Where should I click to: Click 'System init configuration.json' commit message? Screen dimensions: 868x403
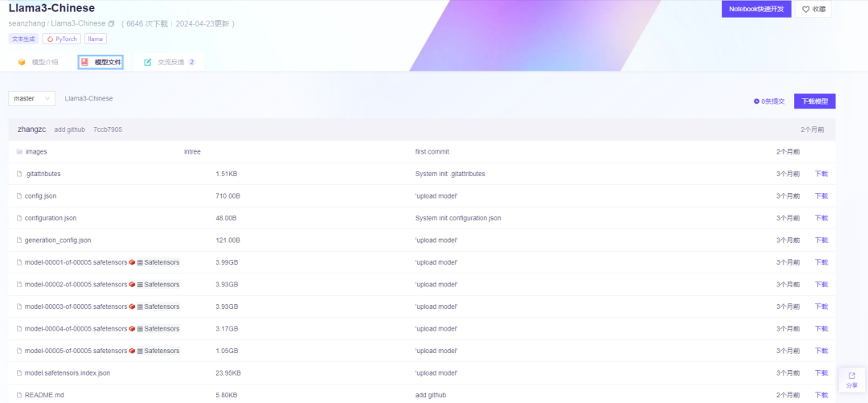coord(458,218)
